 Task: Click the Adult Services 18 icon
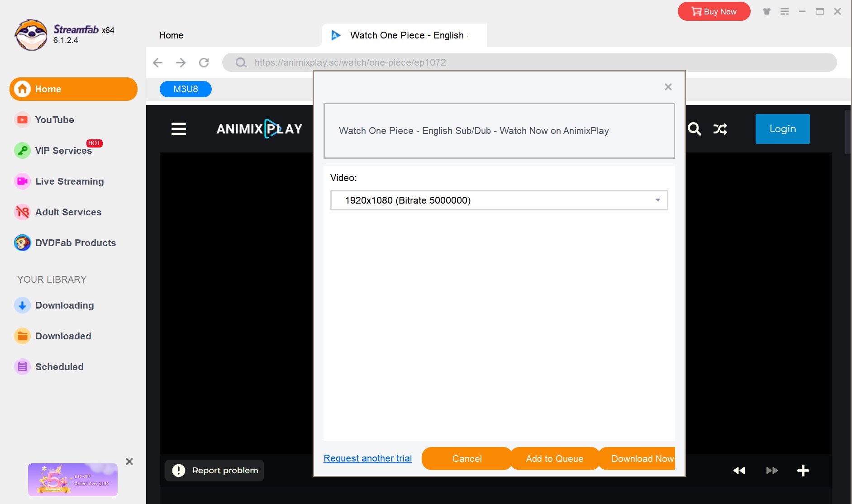click(x=22, y=212)
